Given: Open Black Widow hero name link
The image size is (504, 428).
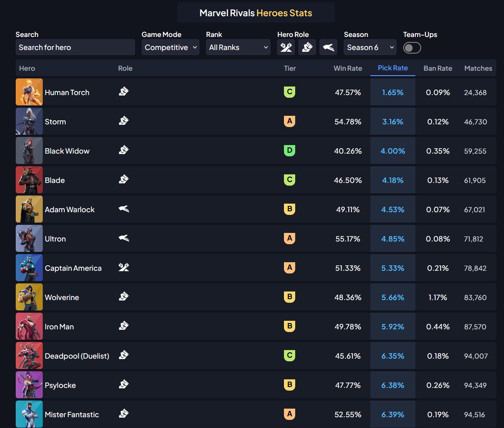Looking at the screenshot, I should click(x=67, y=151).
